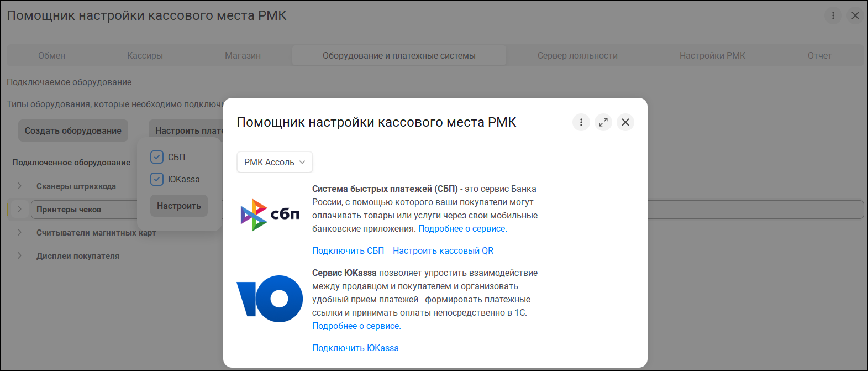
Task: Select the Дисплеи покупателя row
Action: (78, 256)
